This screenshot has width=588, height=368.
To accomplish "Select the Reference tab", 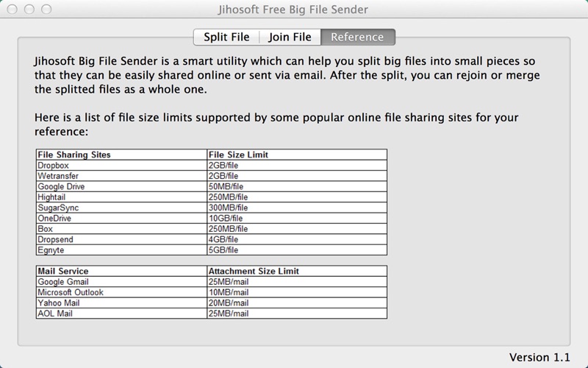I will point(357,38).
